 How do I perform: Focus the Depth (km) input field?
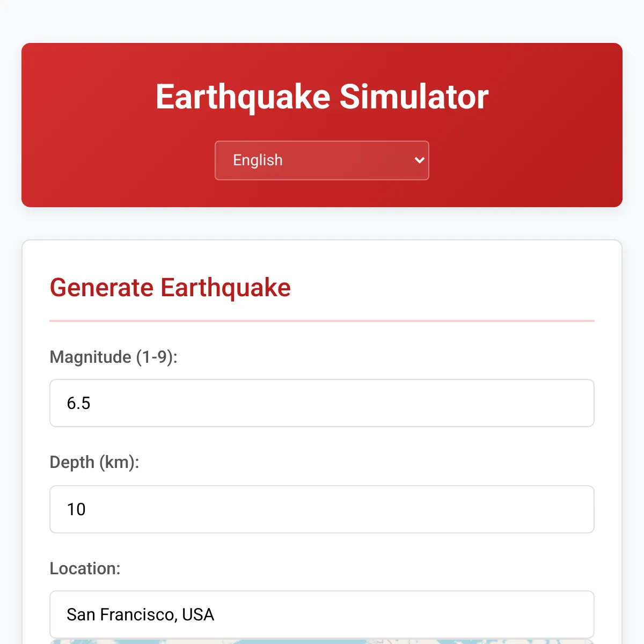[322, 509]
